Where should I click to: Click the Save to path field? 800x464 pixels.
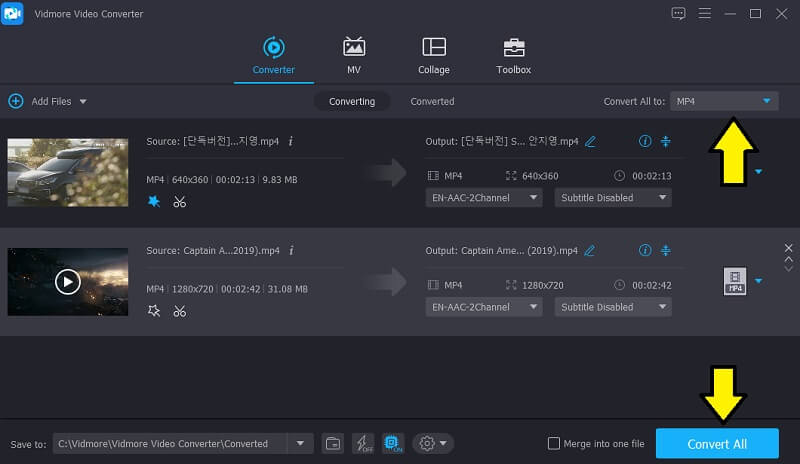click(x=170, y=443)
